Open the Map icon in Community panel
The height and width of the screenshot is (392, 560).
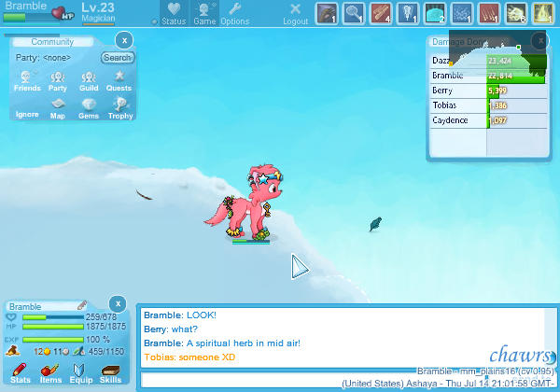[58, 109]
